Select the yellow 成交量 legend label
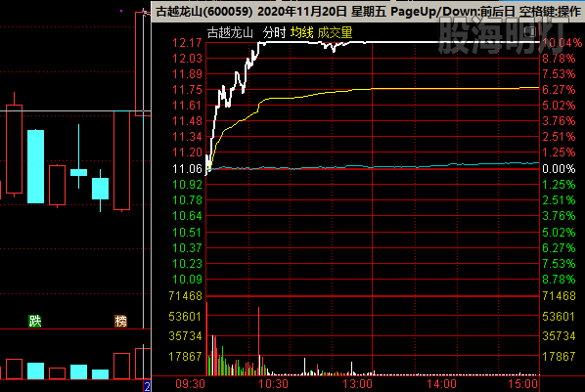The height and width of the screenshot is (392, 585). 335,33
